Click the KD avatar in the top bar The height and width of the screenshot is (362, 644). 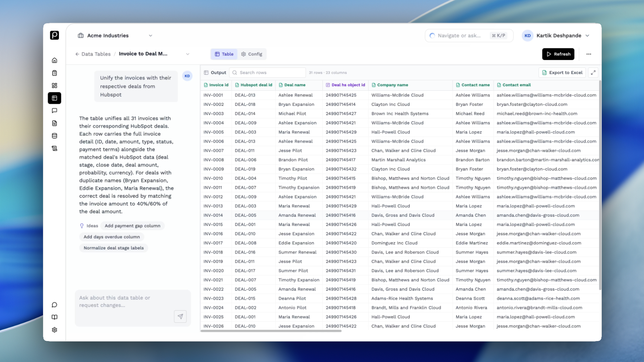tap(527, 36)
